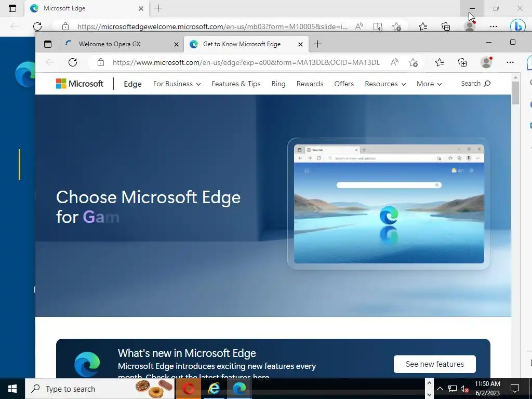Open a new tab in the background Edge window
Viewport: 532px width, 399px height.
click(158, 8)
